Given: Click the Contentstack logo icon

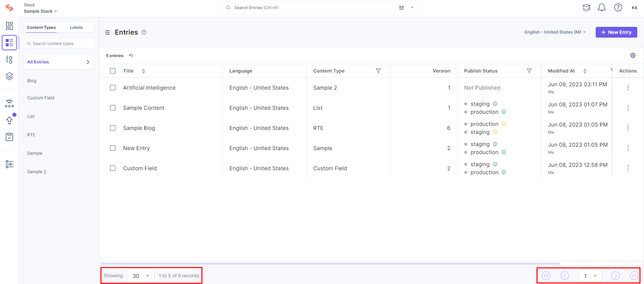Looking at the screenshot, I should (9, 8).
